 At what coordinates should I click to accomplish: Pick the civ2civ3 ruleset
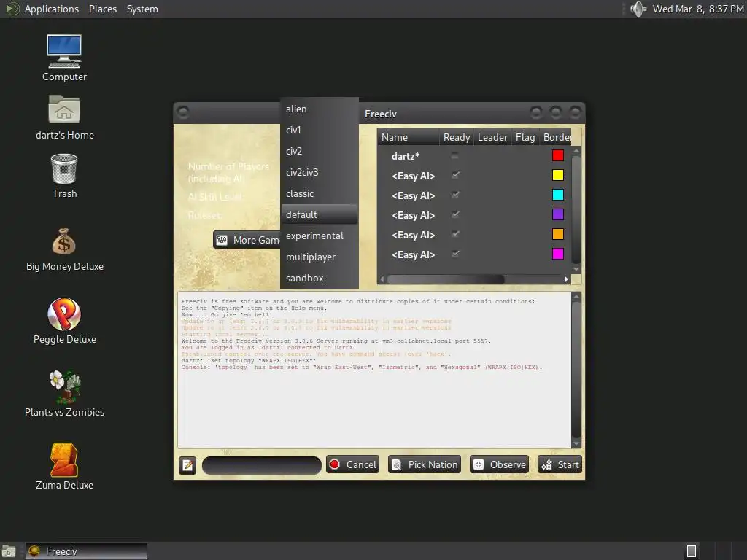pyautogui.click(x=320, y=172)
